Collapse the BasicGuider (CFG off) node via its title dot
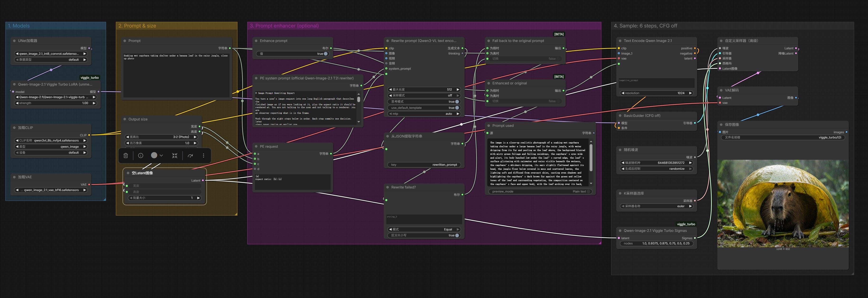 click(x=620, y=115)
